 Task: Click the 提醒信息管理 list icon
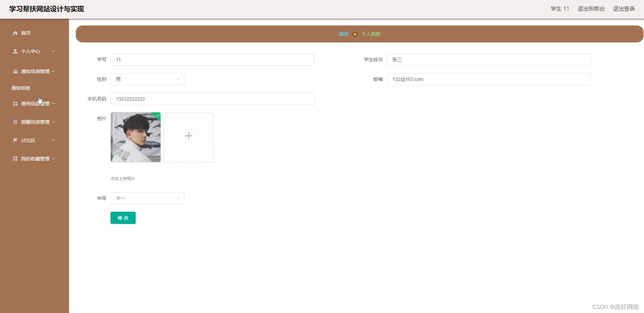(x=15, y=122)
